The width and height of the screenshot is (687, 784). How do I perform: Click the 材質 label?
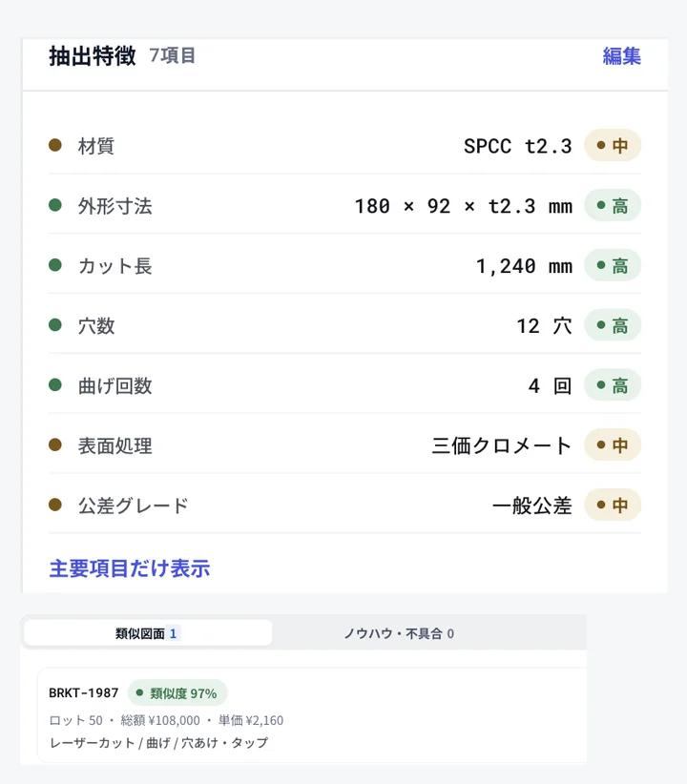click(96, 146)
